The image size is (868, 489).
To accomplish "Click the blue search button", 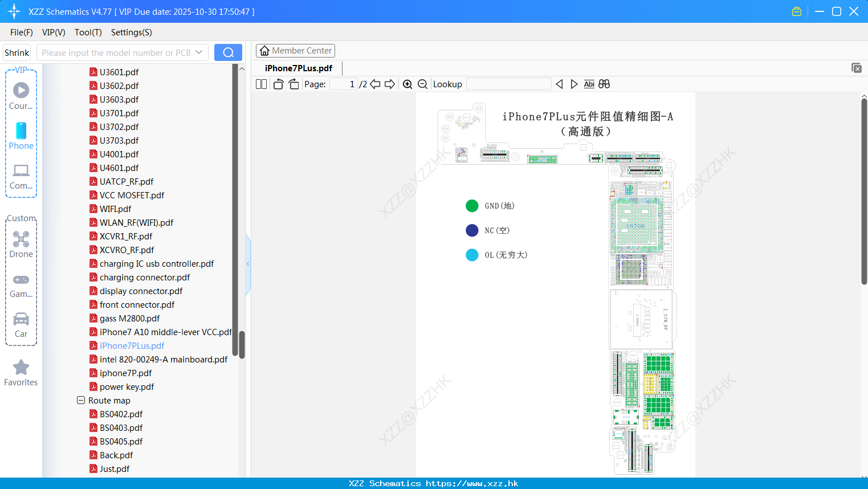I will (228, 52).
